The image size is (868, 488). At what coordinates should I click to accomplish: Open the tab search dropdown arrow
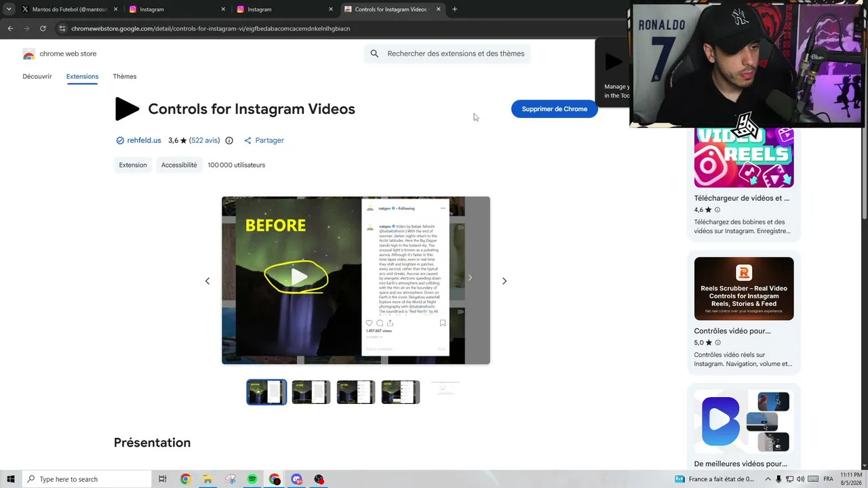(x=9, y=9)
